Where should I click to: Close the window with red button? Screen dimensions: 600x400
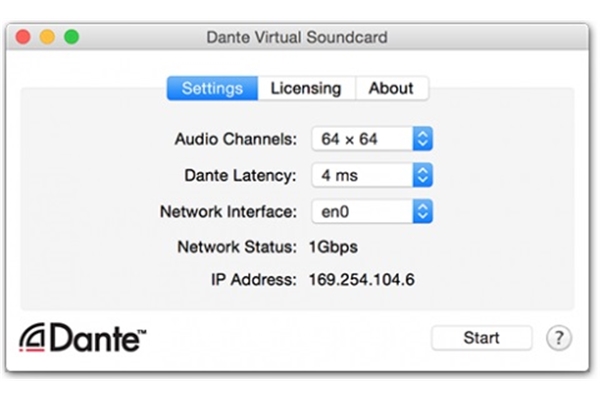click(x=23, y=37)
